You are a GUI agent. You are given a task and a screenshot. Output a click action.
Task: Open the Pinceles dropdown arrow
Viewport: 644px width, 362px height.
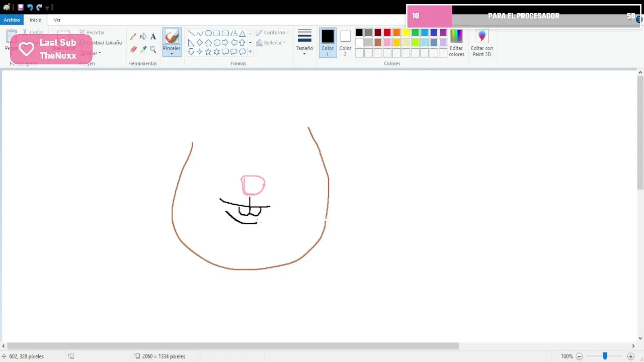point(172,54)
